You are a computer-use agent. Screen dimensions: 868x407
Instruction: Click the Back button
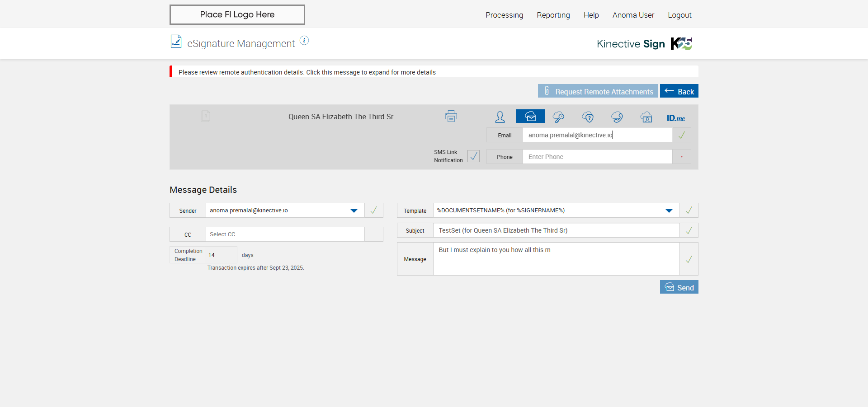(679, 91)
